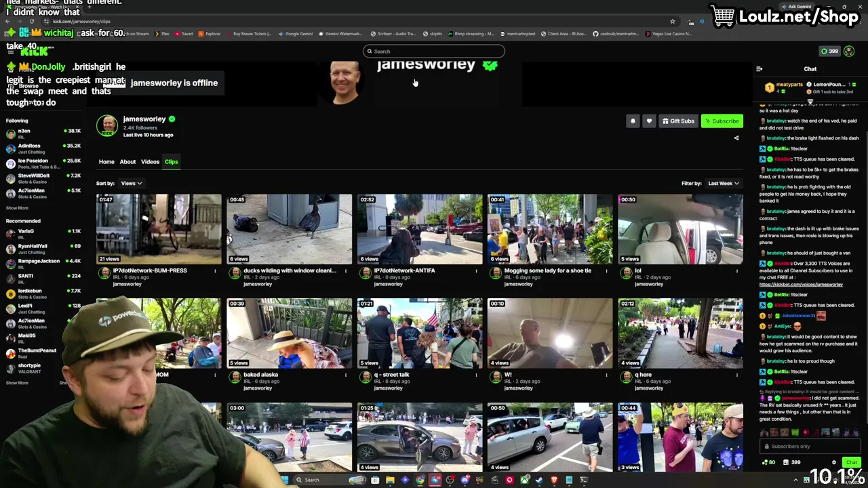The image size is (868, 488).
Task: Open Xbox app from the taskbar
Action: pos(524,480)
